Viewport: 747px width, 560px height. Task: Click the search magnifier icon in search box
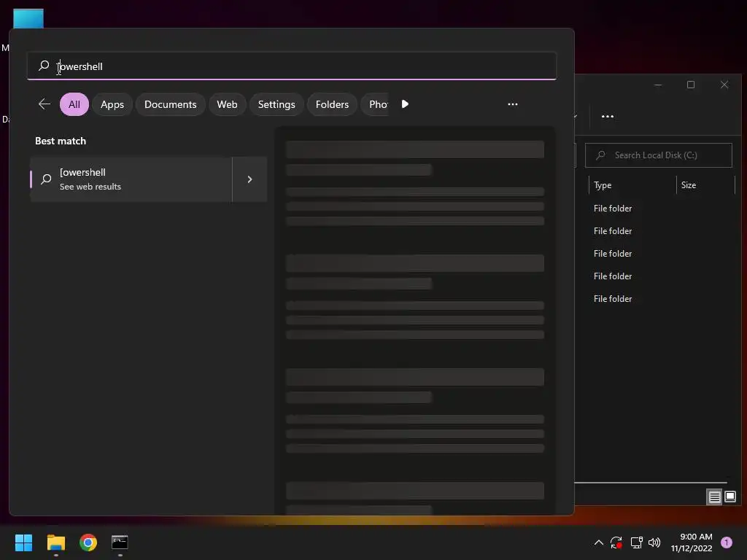point(44,65)
